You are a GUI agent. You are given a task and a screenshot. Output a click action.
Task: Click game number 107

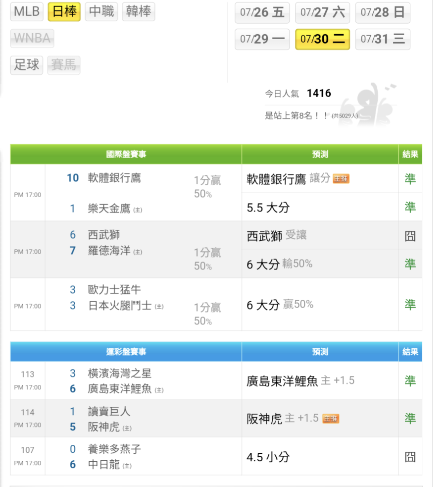pos(28,450)
